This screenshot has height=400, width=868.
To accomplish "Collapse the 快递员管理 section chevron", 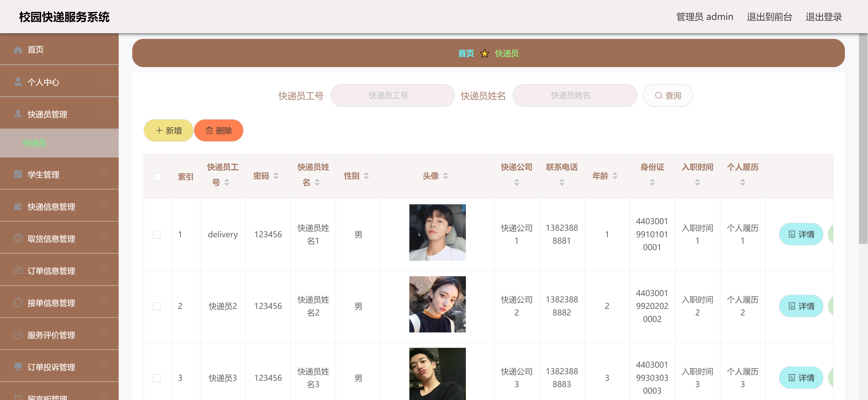I will [x=104, y=112].
